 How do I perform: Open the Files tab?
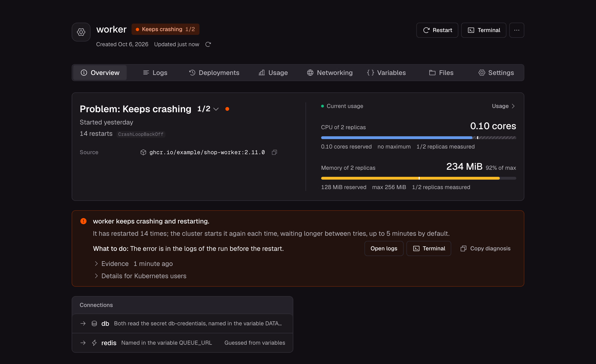[x=441, y=73]
